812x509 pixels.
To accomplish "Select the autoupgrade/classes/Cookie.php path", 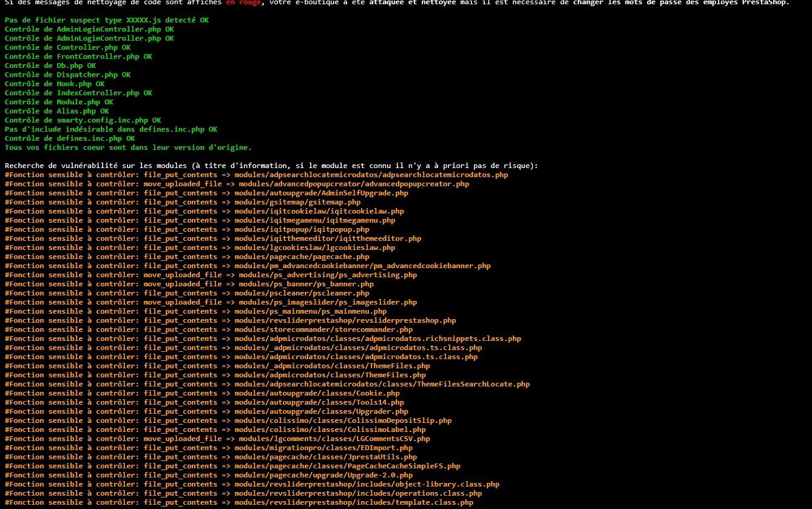I will [x=317, y=393].
